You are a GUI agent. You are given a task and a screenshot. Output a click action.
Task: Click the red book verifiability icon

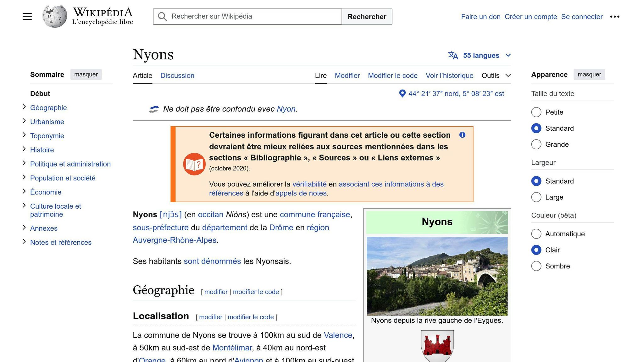(x=194, y=164)
